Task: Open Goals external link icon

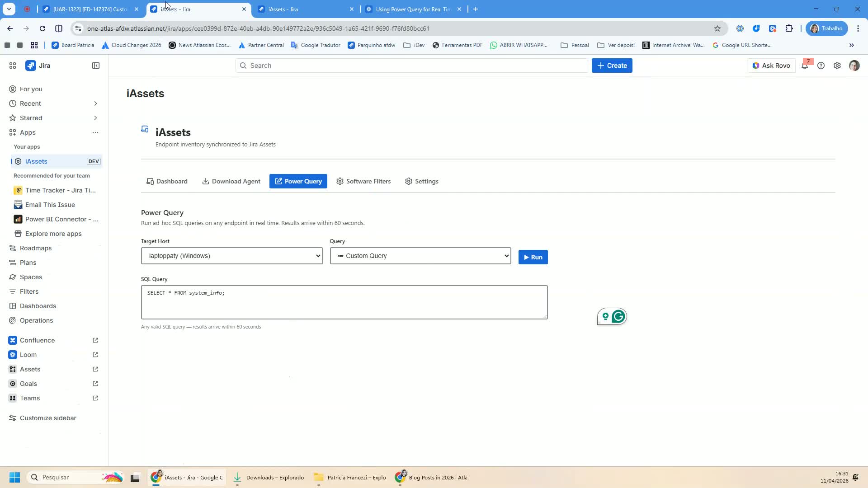Action: tap(95, 384)
